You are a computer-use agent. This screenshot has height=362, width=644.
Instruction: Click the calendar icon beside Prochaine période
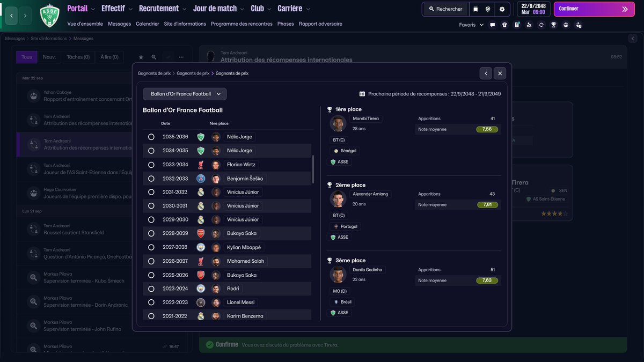pos(362,94)
